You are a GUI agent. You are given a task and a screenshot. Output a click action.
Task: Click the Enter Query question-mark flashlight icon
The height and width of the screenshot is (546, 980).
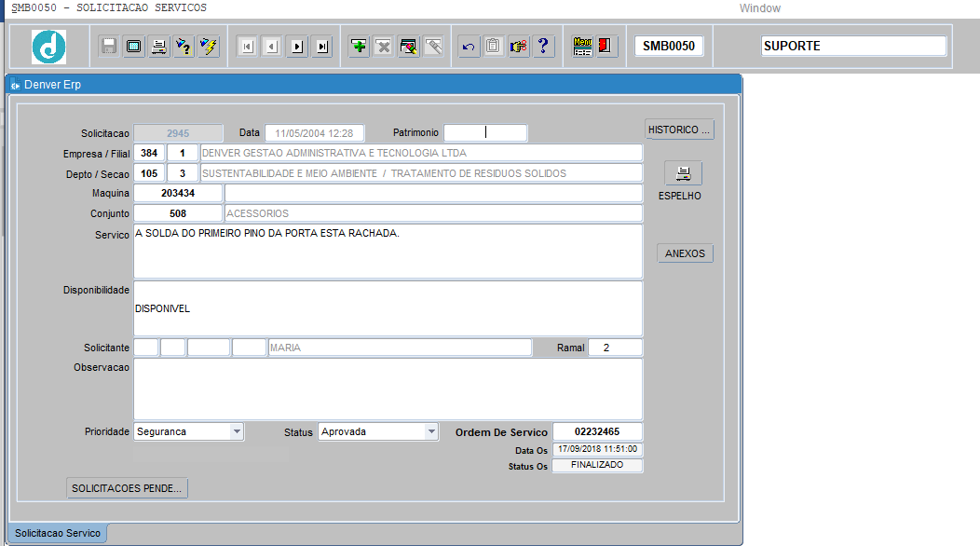click(184, 47)
